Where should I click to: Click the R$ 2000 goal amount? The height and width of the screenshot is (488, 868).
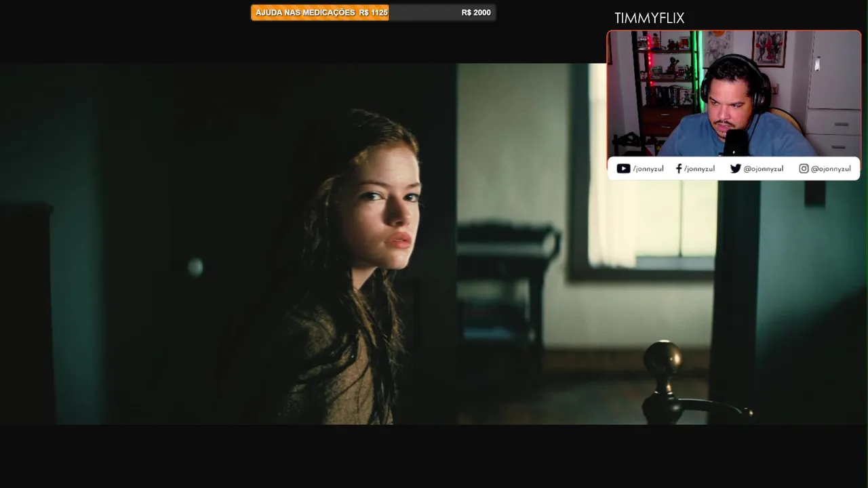(x=476, y=12)
